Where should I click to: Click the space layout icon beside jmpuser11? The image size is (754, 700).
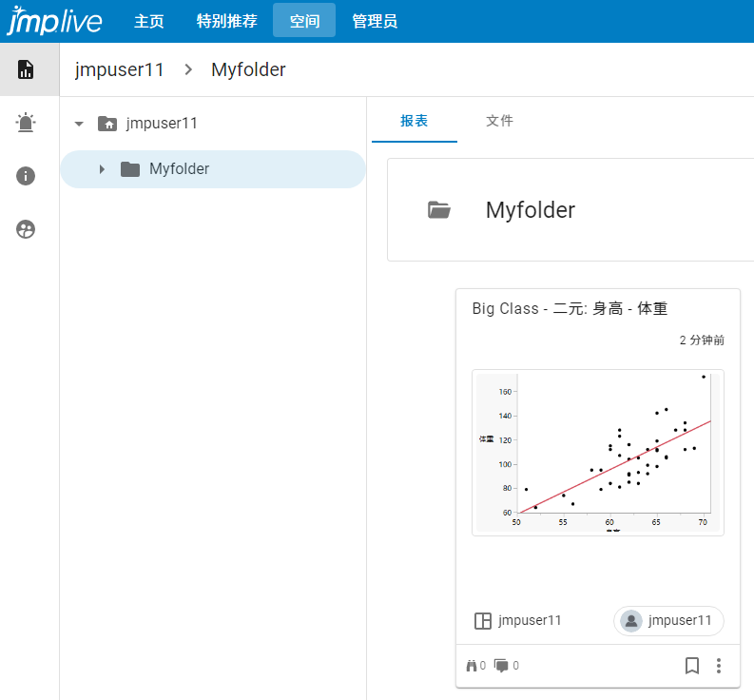[x=483, y=621]
